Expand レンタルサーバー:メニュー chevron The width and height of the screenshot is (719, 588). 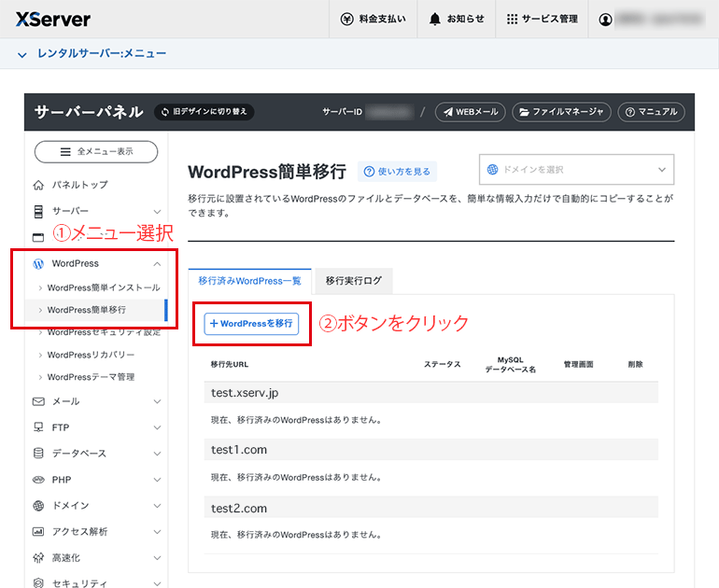point(22,55)
